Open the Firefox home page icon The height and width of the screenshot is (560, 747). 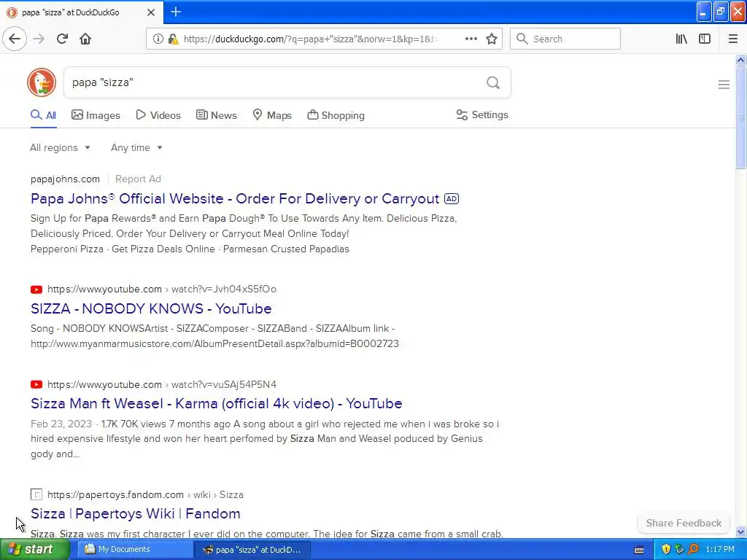click(x=85, y=39)
